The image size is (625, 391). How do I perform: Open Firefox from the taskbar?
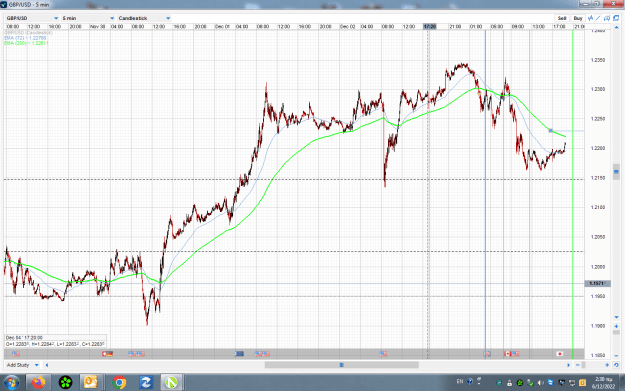point(39,383)
